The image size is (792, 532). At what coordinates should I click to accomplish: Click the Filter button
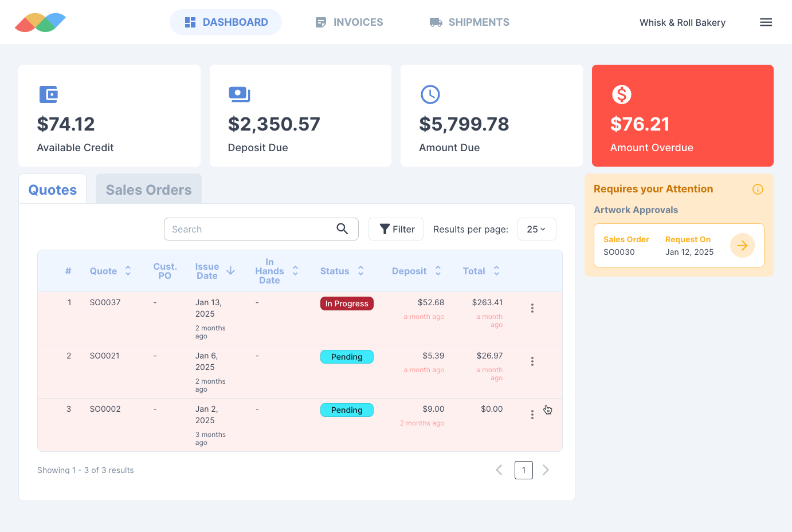396,229
